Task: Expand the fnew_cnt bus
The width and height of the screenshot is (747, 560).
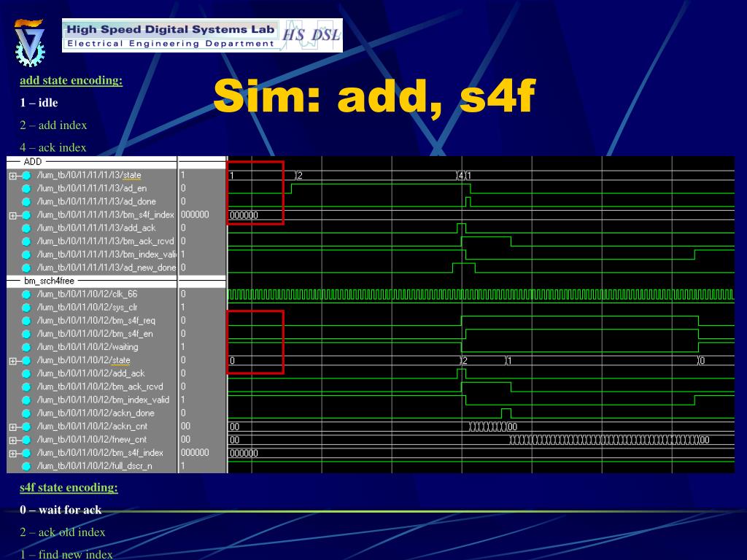Action: coord(13,440)
